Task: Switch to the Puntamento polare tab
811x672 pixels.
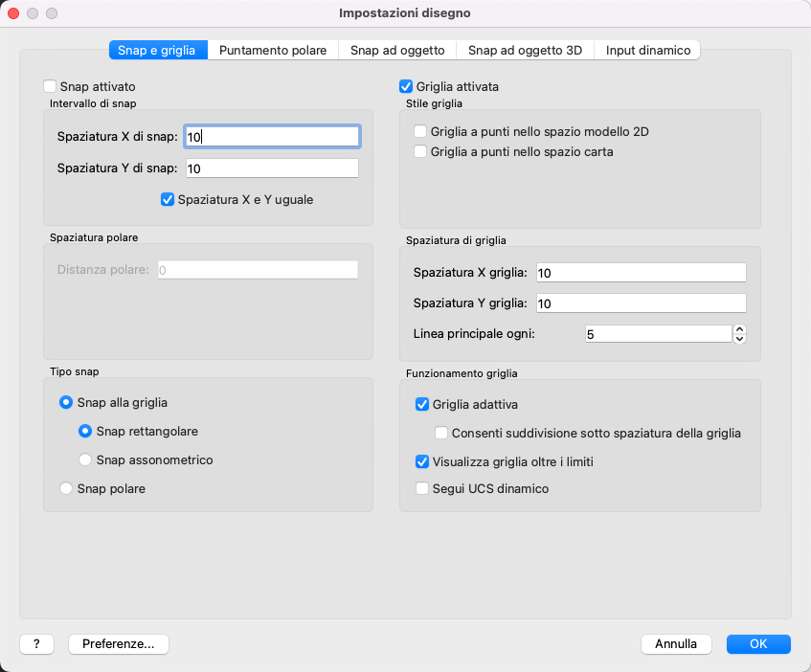Action: (273, 50)
